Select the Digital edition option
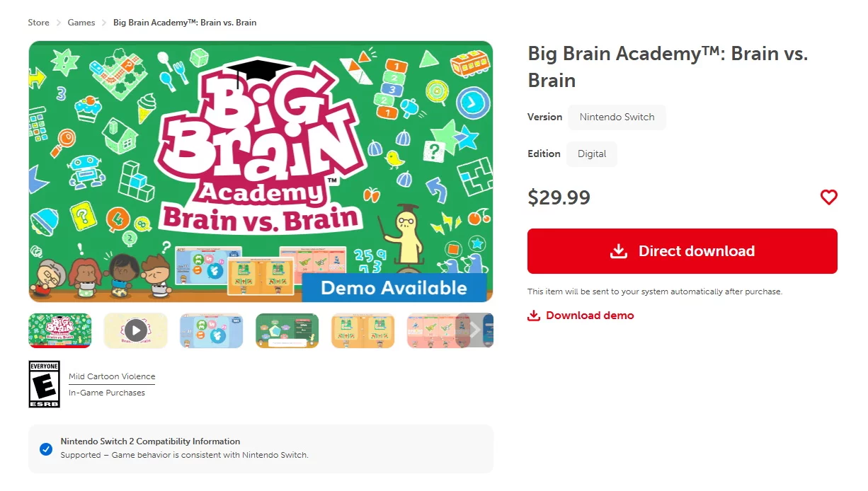This screenshot has width=868, height=491. [592, 154]
